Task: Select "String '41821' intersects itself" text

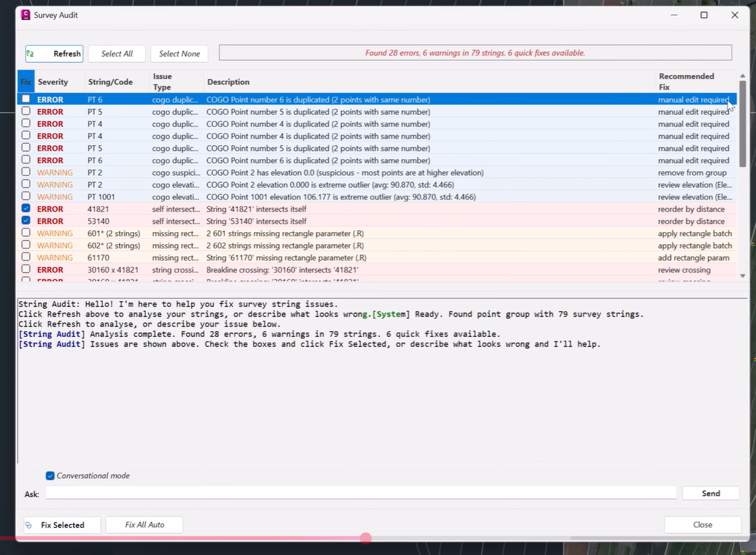Action: (x=257, y=209)
